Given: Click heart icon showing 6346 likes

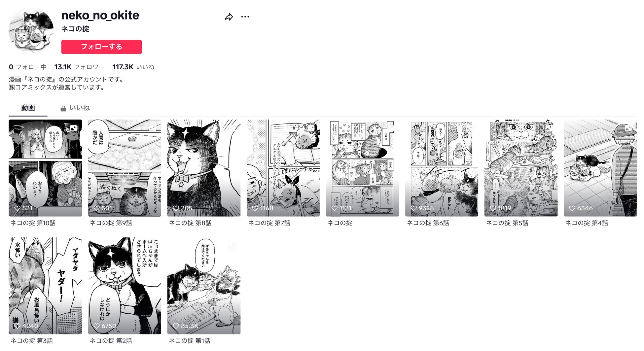Looking at the screenshot, I should pos(572,208).
